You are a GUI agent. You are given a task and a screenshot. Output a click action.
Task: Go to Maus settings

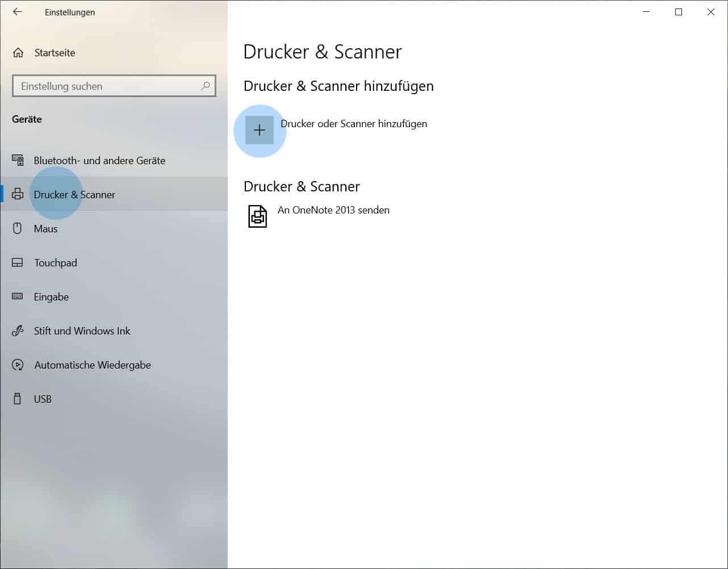coord(114,228)
